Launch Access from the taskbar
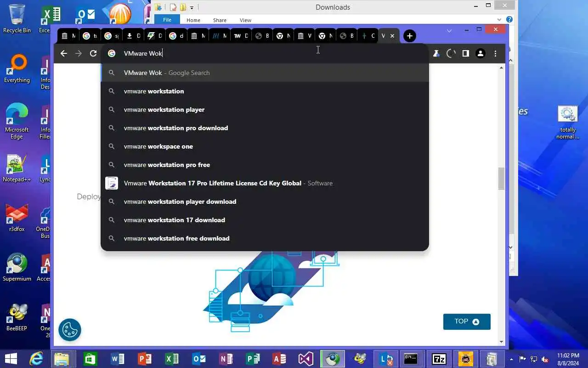This screenshot has width=588, height=368. [280, 359]
